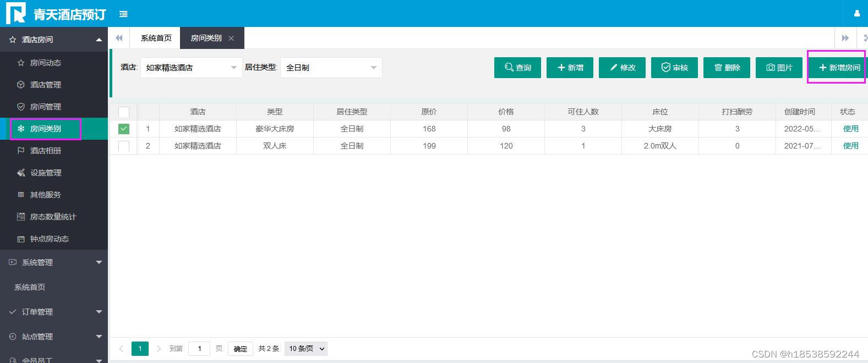The image size is (868, 363).
Task: Uncheck the 豪华大床房 row checkbox
Action: pos(124,129)
